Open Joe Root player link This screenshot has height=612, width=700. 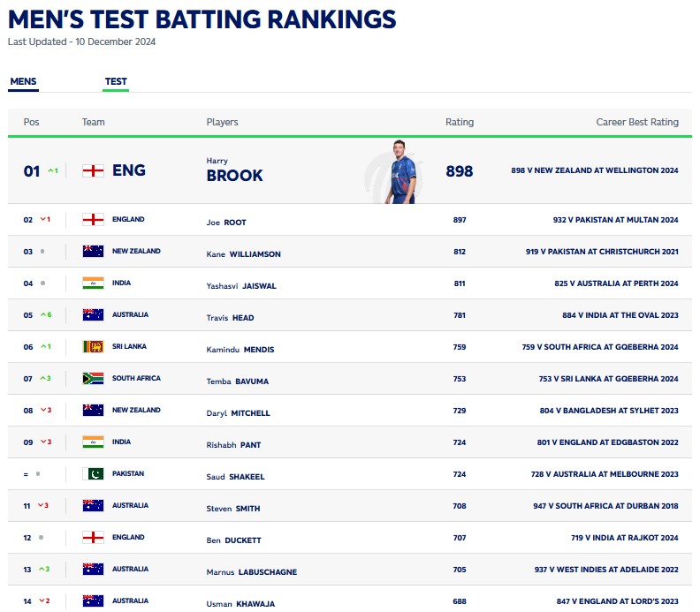click(x=234, y=223)
